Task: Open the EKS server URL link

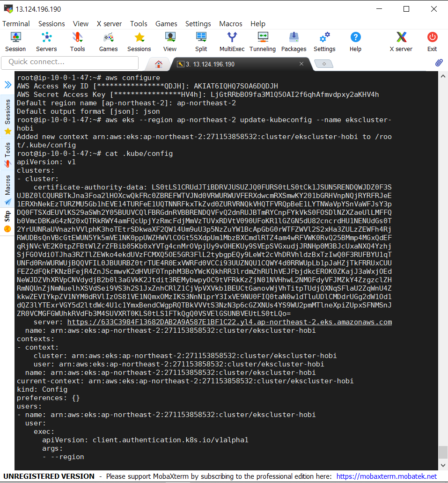Action: 229,322
